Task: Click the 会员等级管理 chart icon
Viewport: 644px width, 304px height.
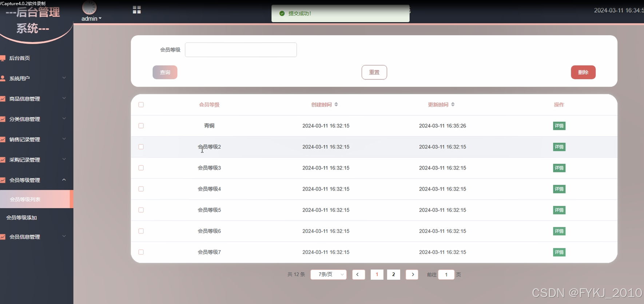Action: [x=3, y=180]
